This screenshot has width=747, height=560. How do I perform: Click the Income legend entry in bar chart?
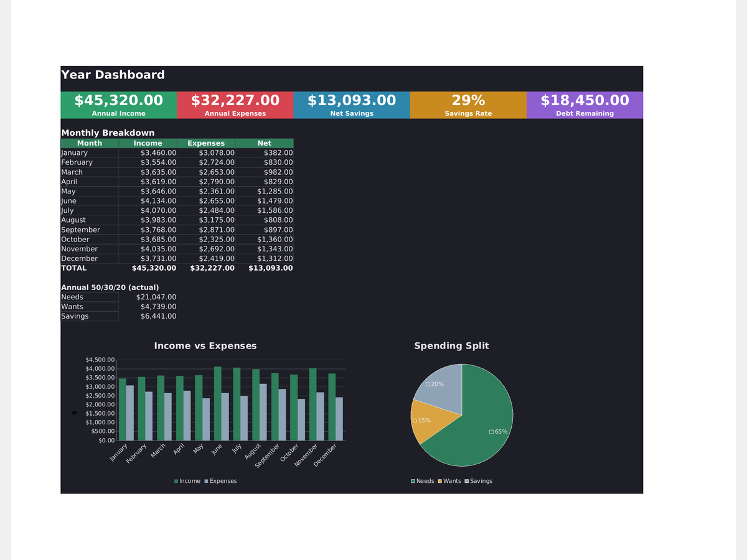[187, 481]
